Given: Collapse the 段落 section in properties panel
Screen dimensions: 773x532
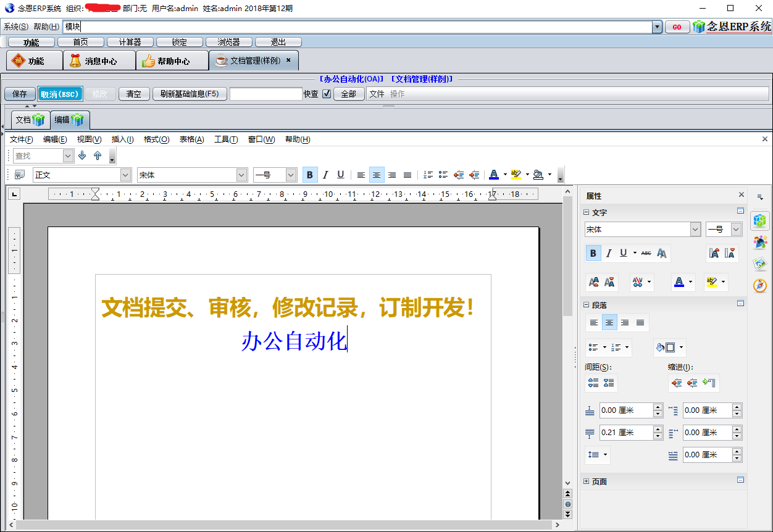Looking at the screenshot, I should 587,305.
